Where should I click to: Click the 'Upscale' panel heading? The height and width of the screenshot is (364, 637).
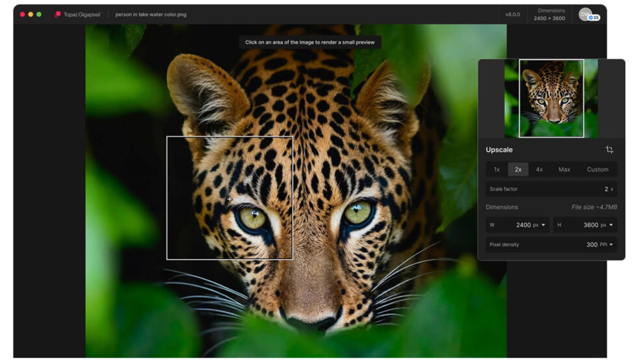(x=499, y=150)
